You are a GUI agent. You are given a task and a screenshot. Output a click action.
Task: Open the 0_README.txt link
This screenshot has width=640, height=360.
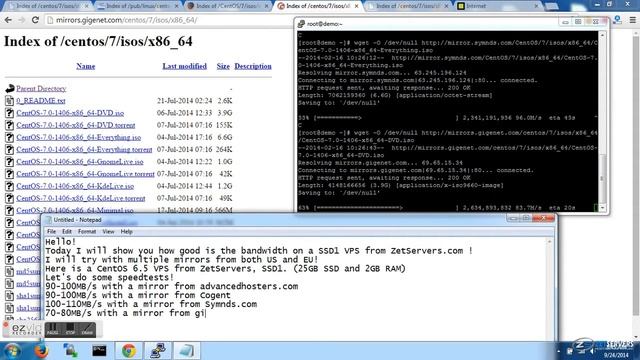41,100
